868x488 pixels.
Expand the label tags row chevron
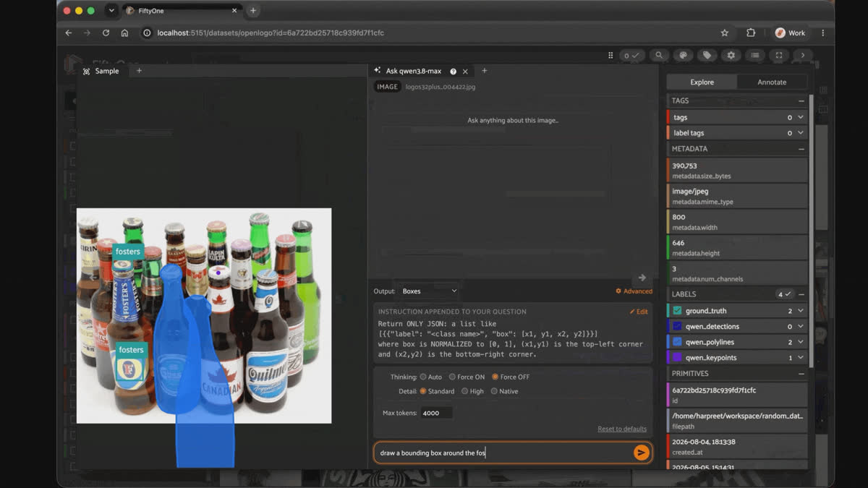(x=800, y=133)
